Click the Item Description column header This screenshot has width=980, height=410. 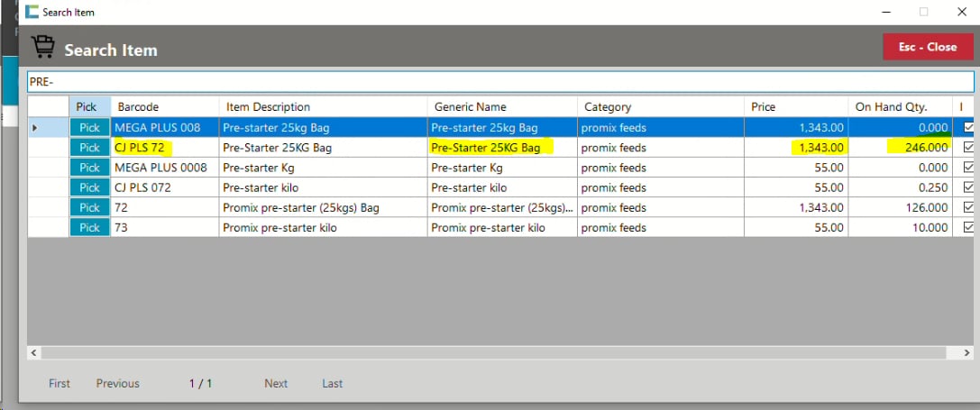268,107
